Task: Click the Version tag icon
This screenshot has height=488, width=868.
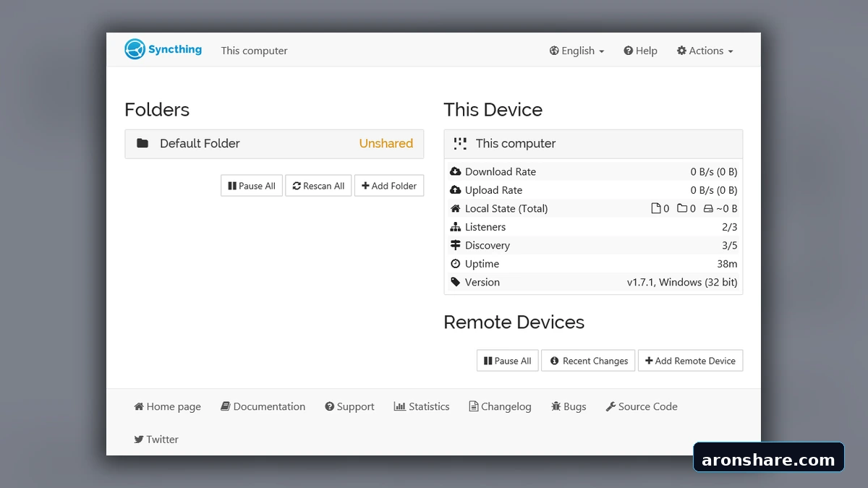Action: pyautogui.click(x=455, y=282)
